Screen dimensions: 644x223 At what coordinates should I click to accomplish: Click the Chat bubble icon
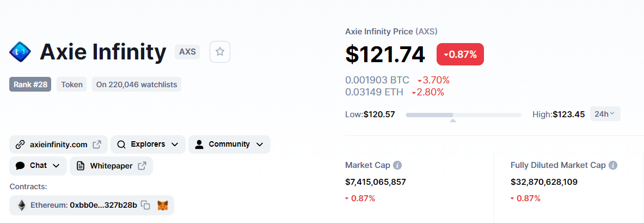click(x=20, y=166)
